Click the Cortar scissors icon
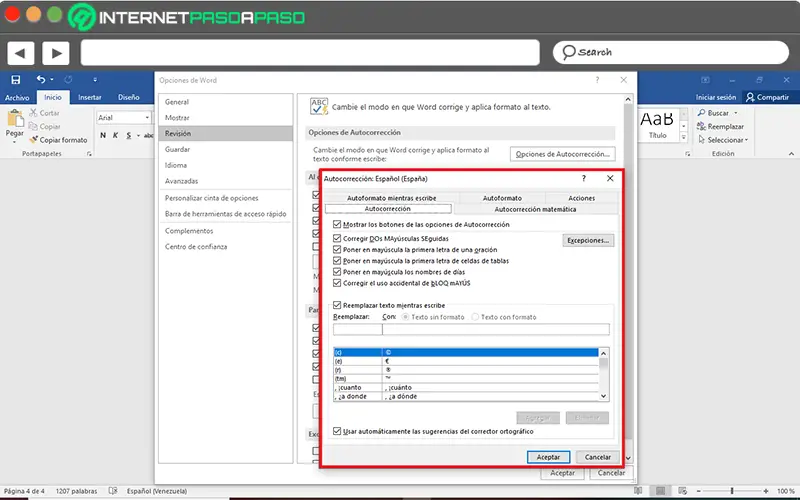This screenshot has height=500, width=800. tap(33, 112)
